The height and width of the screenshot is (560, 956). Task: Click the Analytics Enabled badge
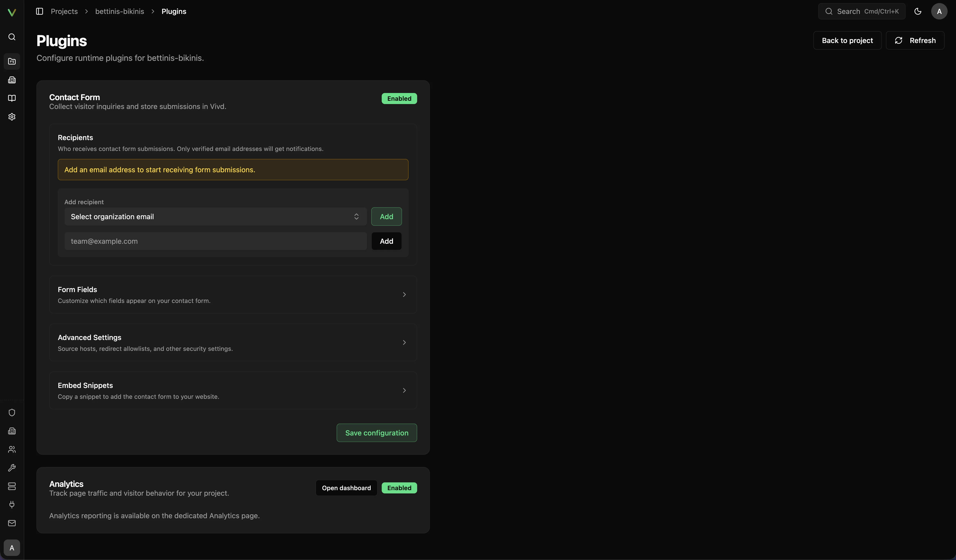(x=399, y=487)
